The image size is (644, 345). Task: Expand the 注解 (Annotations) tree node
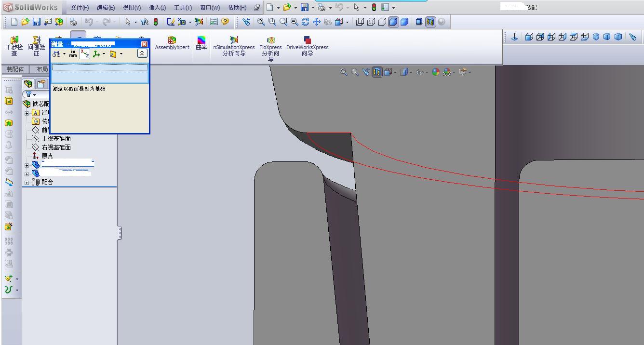pyautogui.click(x=27, y=113)
